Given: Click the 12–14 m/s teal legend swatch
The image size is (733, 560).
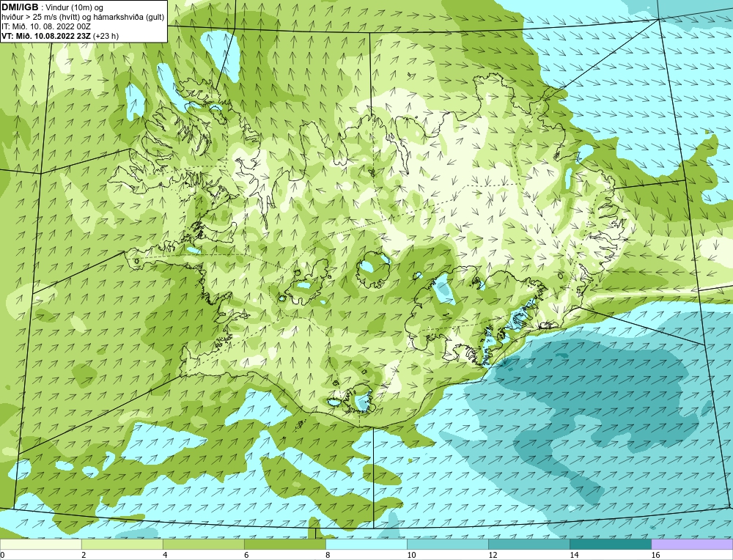Looking at the screenshot, I should point(528,544).
